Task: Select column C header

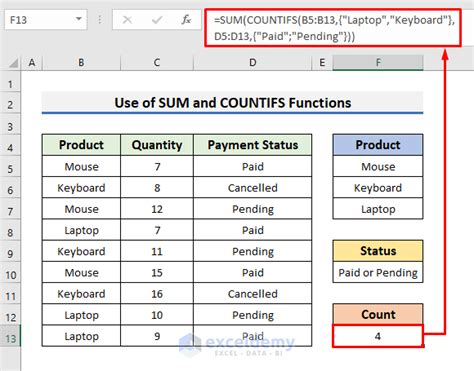Action: pyautogui.click(x=157, y=63)
